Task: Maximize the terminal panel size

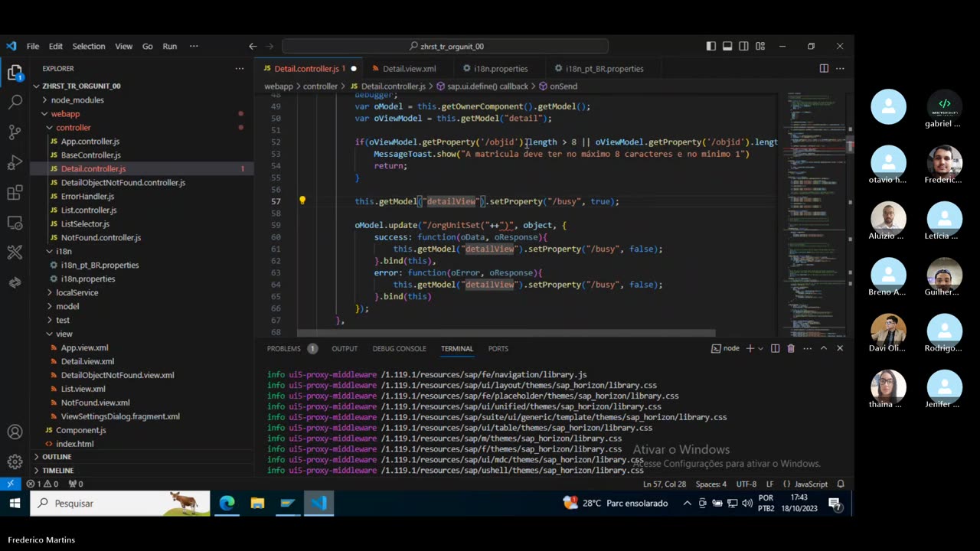Action: [x=824, y=348]
